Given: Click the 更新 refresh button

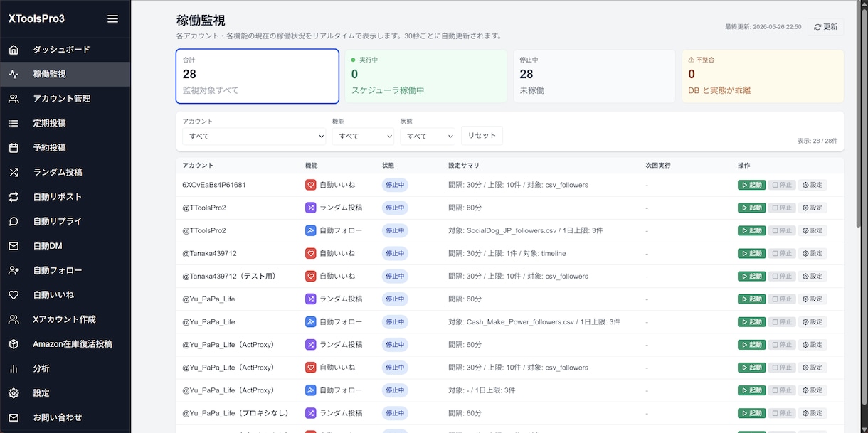Looking at the screenshot, I should pyautogui.click(x=826, y=27).
